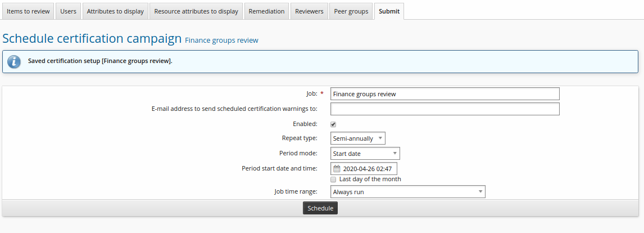Switch to the Reviewers tab
This screenshot has height=233, width=644.
309,11
